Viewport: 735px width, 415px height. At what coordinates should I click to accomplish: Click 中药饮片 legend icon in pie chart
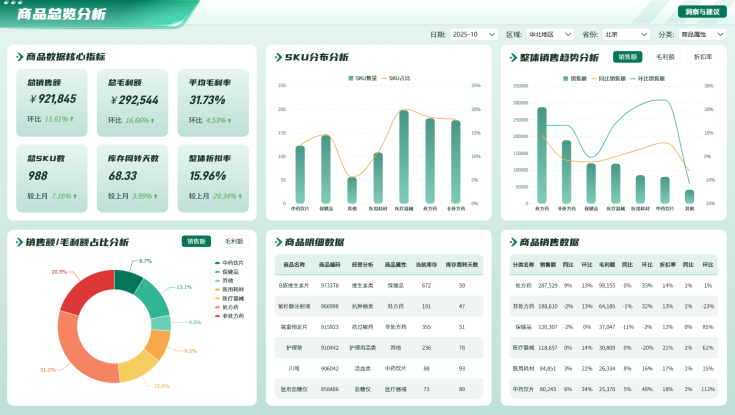[x=217, y=262]
